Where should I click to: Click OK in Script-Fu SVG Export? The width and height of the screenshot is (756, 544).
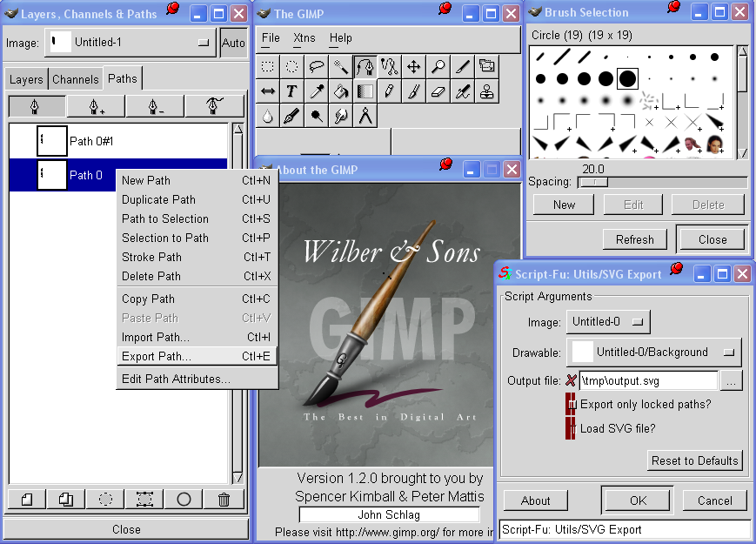pyautogui.click(x=638, y=500)
